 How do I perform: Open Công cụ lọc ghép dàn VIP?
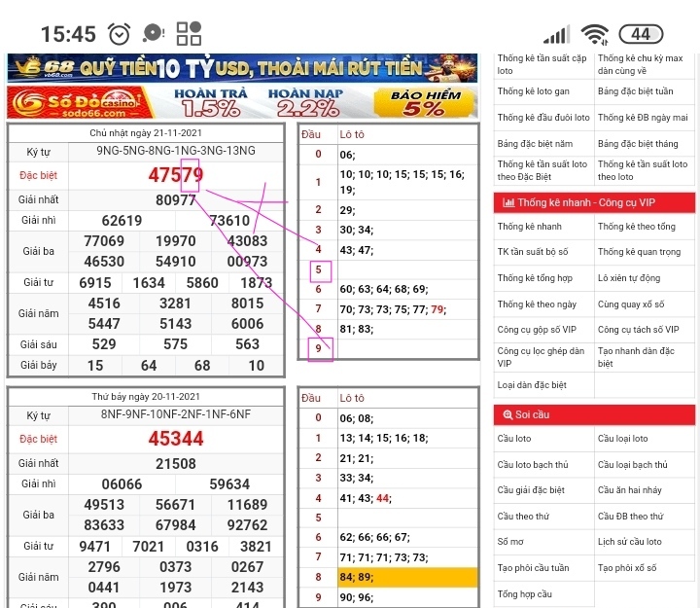click(541, 357)
